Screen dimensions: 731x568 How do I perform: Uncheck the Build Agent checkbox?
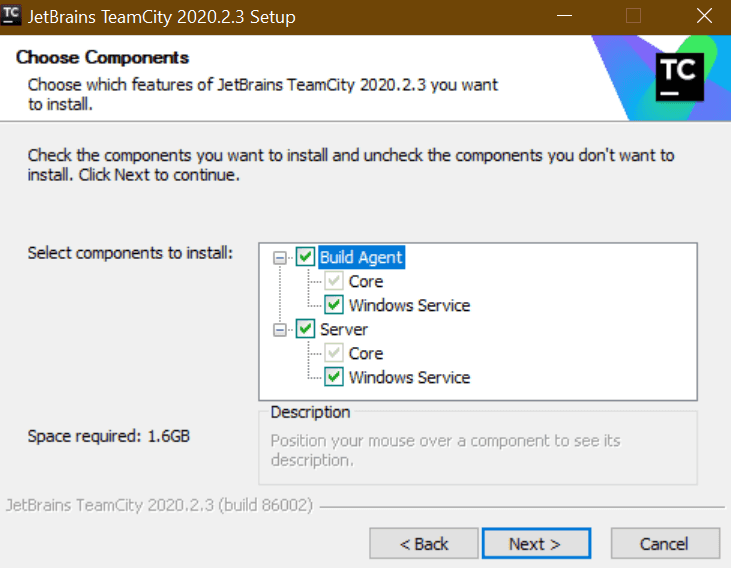[306, 258]
